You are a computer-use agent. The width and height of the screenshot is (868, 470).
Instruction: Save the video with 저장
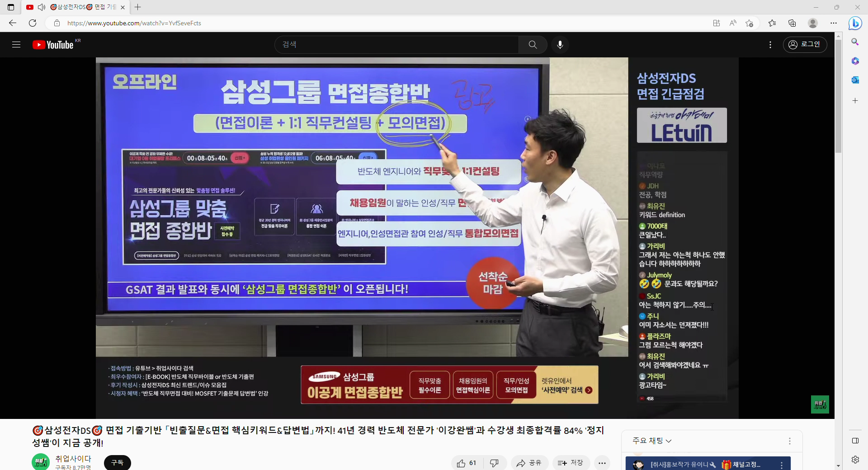point(571,463)
